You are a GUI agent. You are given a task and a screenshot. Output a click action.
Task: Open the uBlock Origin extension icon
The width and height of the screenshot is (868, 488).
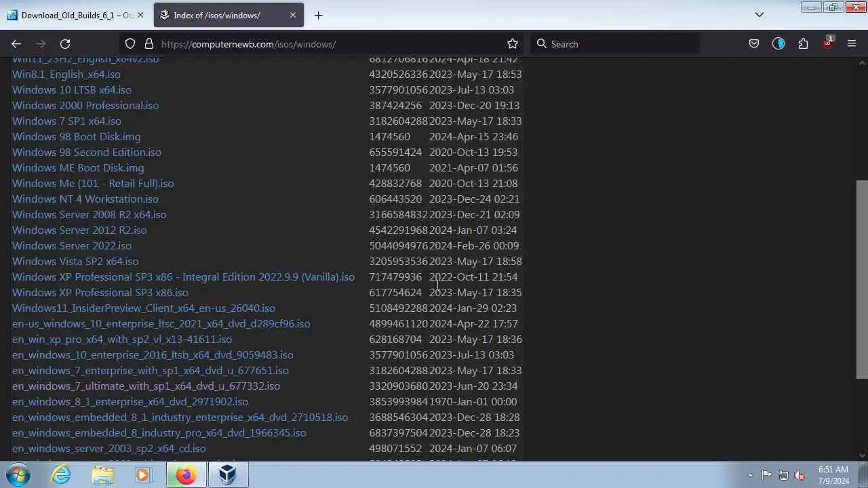(827, 43)
